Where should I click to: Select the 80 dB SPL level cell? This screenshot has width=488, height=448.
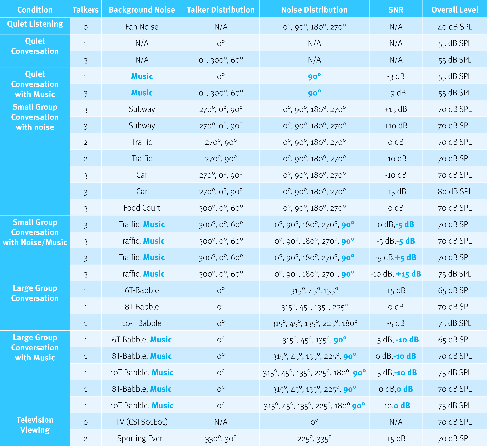click(x=455, y=191)
